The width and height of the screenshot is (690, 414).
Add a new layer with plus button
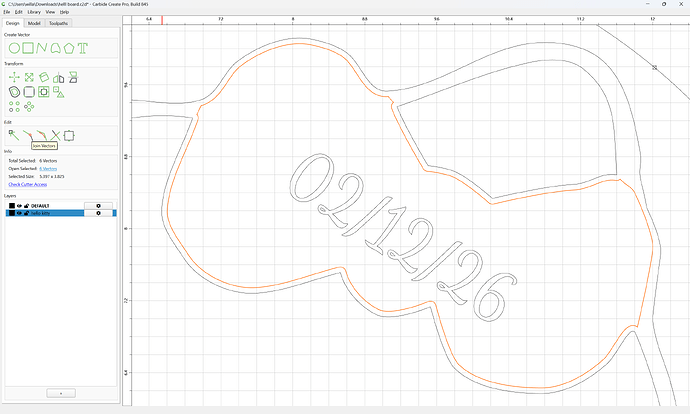tap(61, 393)
